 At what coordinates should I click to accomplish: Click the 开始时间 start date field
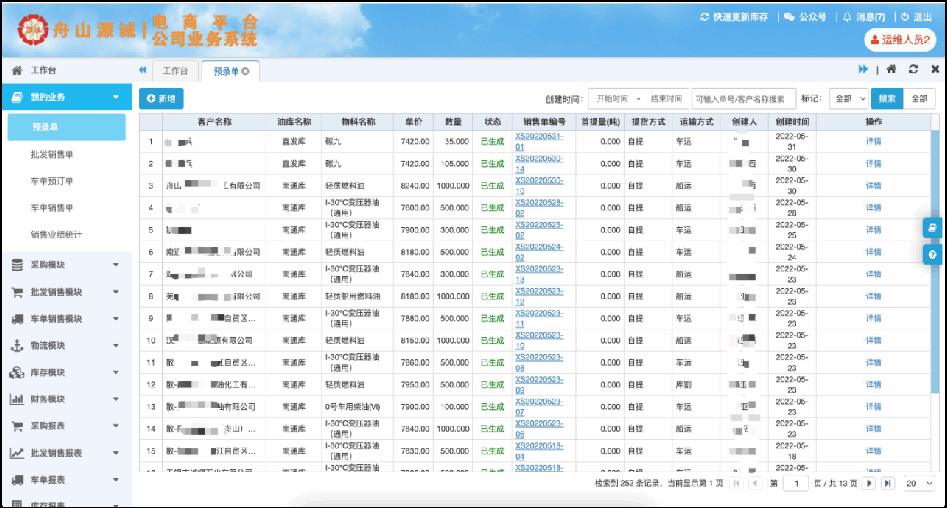click(612, 98)
